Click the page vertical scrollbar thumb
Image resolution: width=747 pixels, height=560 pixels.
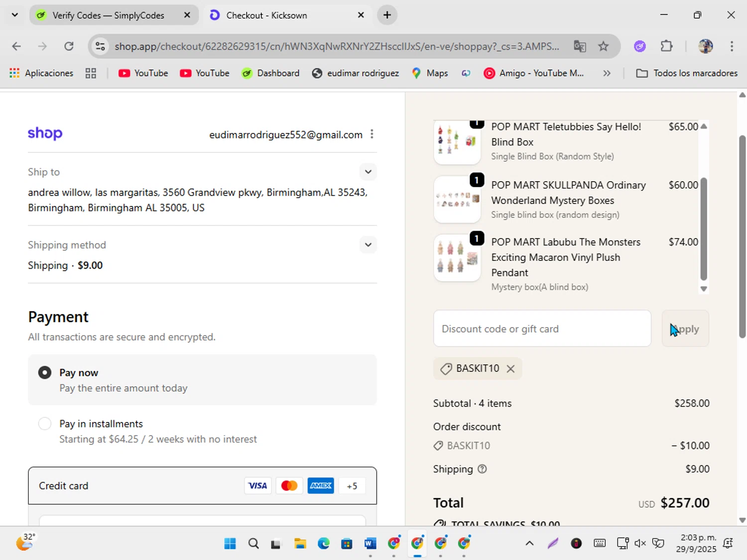click(x=742, y=236)
